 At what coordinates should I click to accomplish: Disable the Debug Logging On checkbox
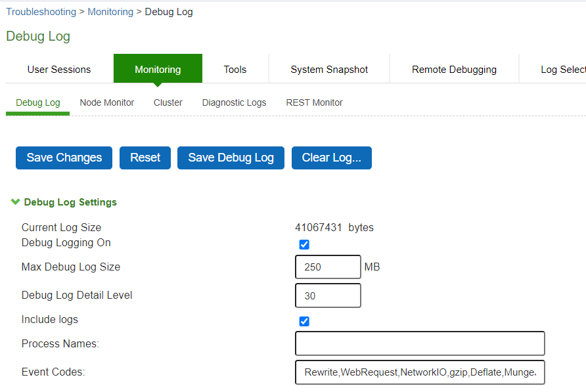pos(304,244)
